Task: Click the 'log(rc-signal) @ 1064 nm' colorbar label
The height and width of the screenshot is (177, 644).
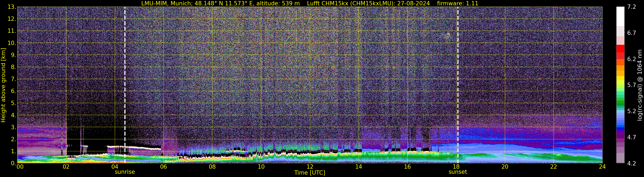Action: (x=640, y=85)
